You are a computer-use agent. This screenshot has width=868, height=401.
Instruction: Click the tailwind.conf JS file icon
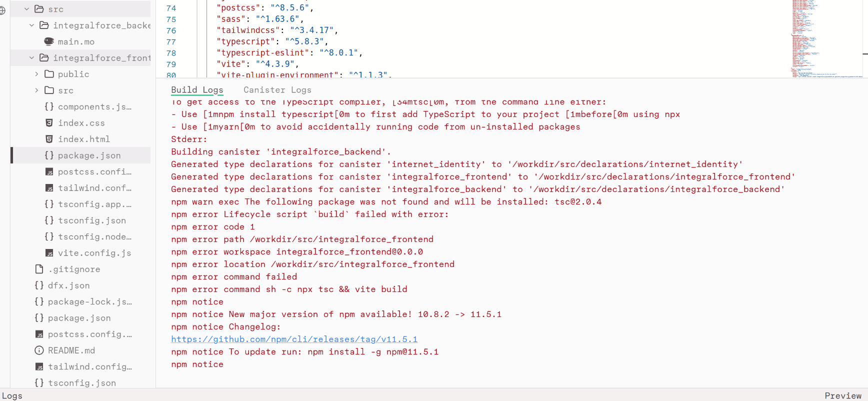(49, 188)
